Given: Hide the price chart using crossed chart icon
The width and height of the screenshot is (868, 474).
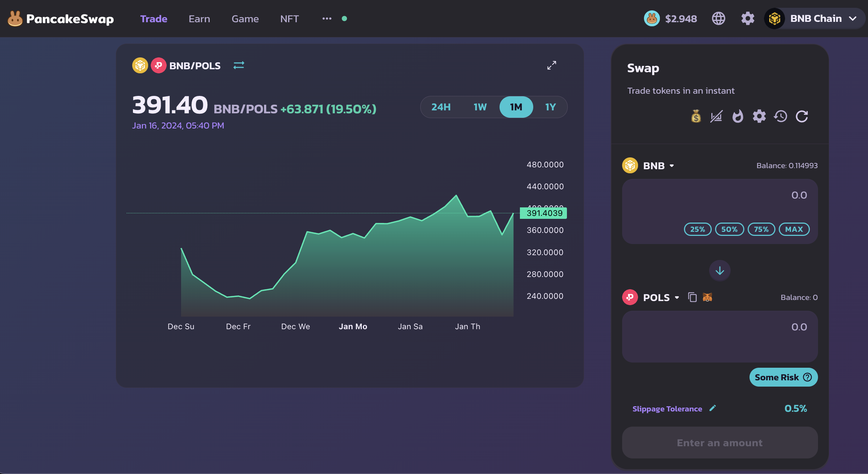Looking at the screenshot, I should coord(716,117).
